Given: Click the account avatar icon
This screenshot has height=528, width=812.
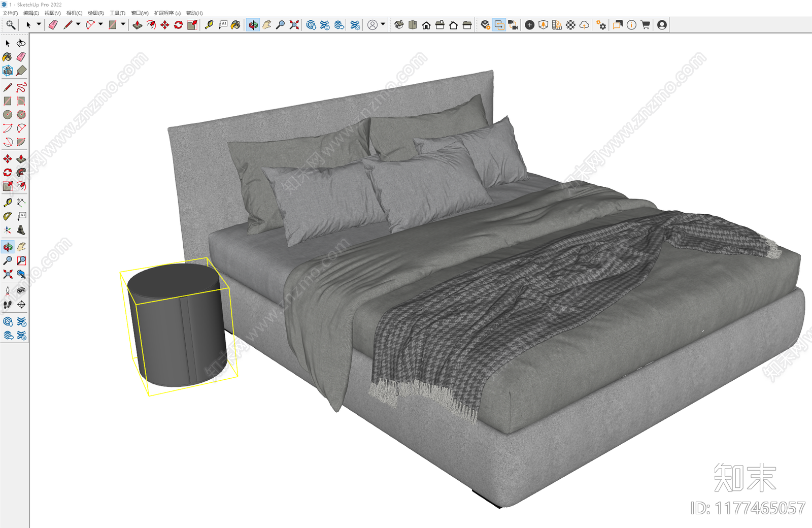Looking at the screenshot, I should pos(662,25).
